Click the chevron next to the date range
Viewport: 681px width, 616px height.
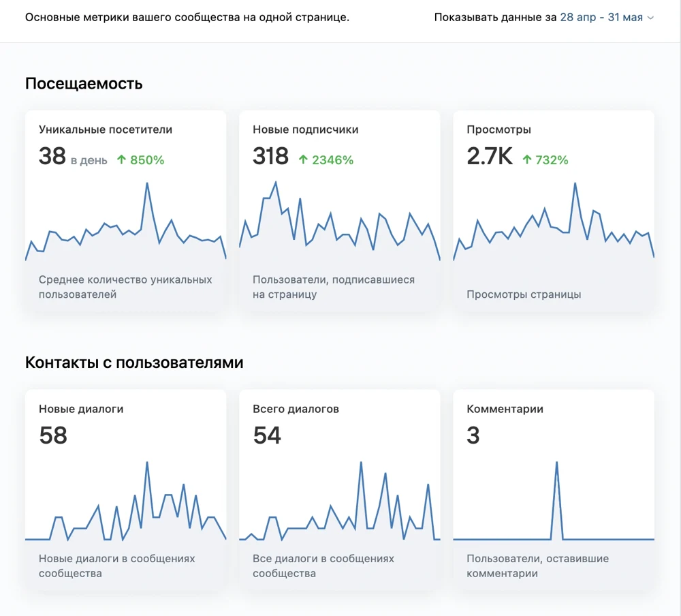pos(650,18)
